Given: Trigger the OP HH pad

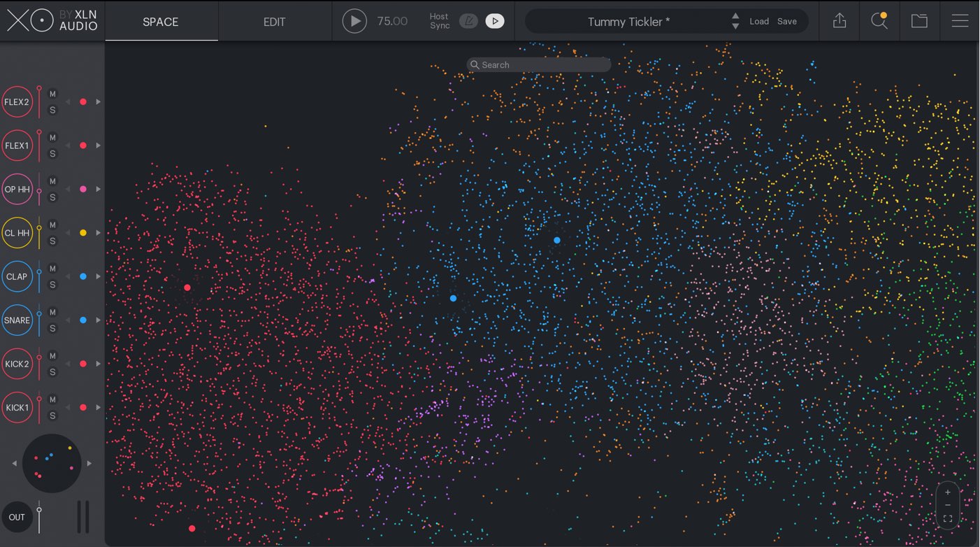Looking at the screenshot, I should click(x=17, y=190).
